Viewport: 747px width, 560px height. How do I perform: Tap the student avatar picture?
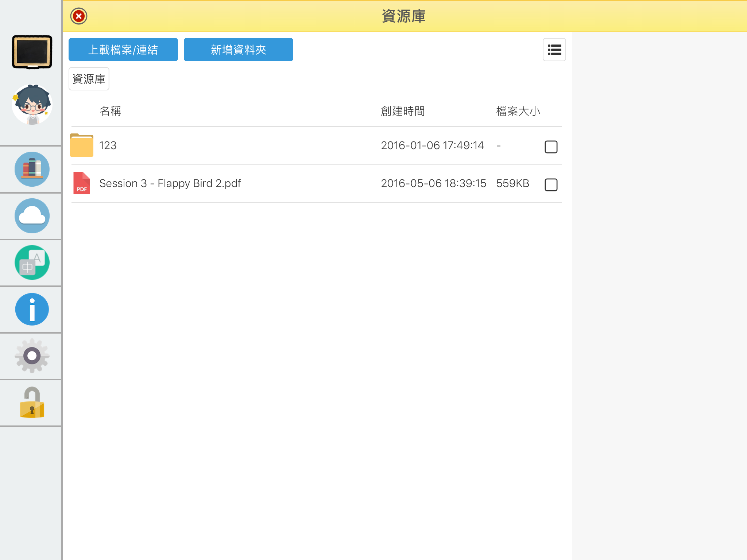(x=32, y=105)
